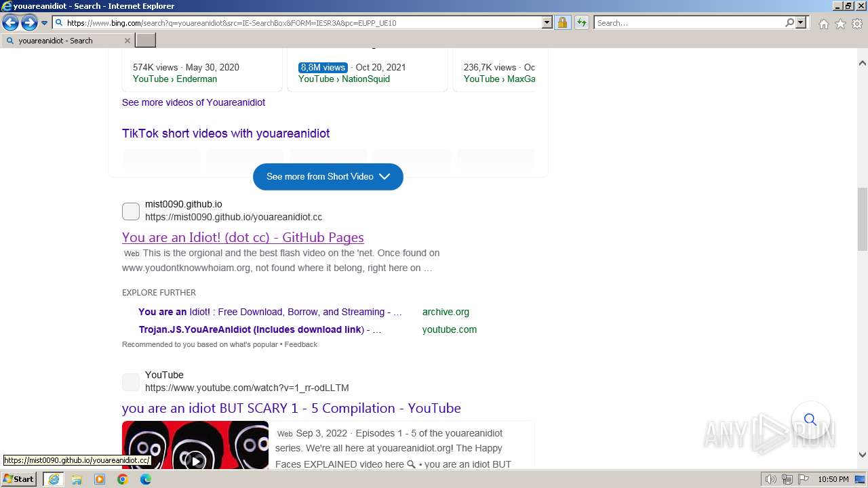
Task: Click the 8,8M views highlighted label
Action: 323,67
